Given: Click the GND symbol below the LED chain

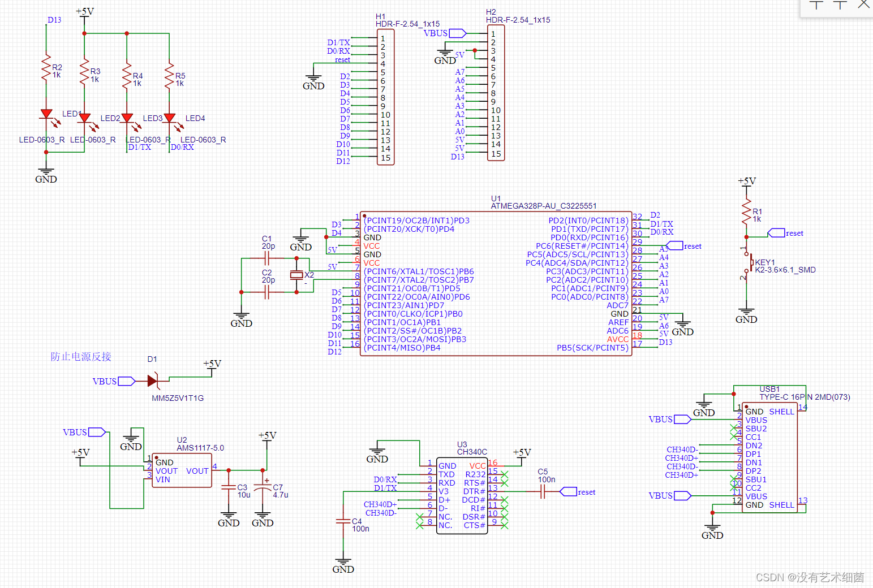Looking at the screenshot, I should pyautogui.click(x=46, y=176).
